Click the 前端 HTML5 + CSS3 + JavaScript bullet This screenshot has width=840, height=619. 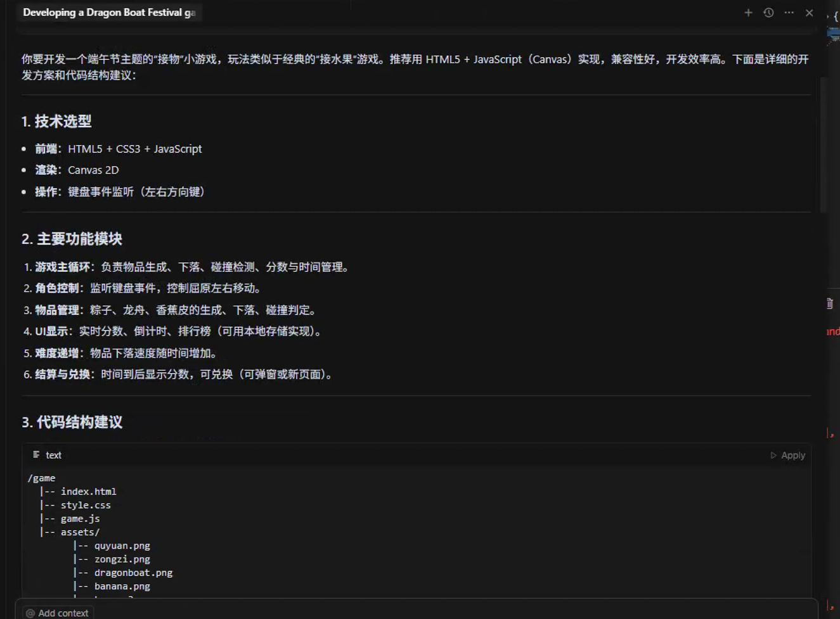pyautogui.click(x=119, y=149)
